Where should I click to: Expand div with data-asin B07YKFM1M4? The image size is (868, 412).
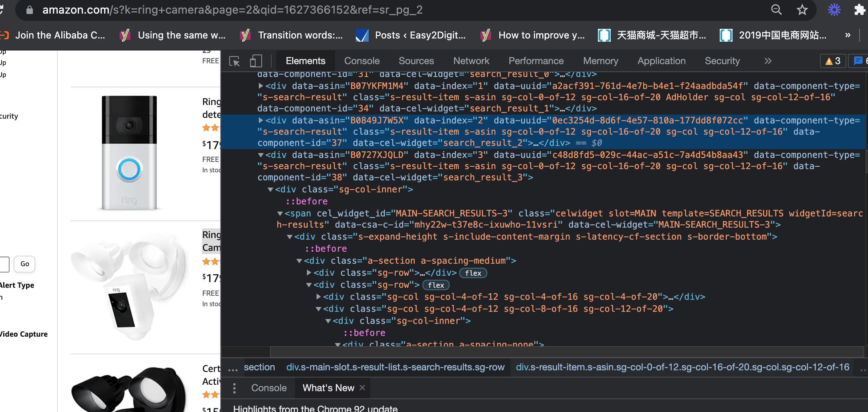click(261, 86)
